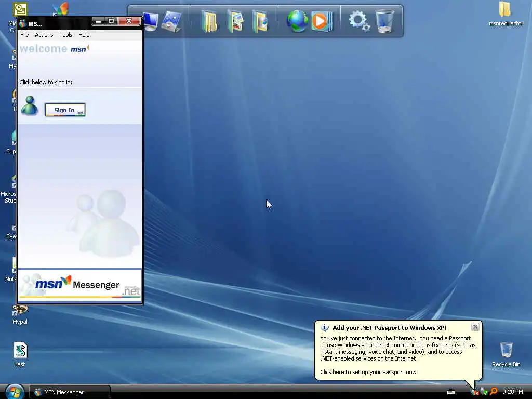532x399 pixels.
Task: Launch the globe browser icon in the dock
Action: coord(297,21)
